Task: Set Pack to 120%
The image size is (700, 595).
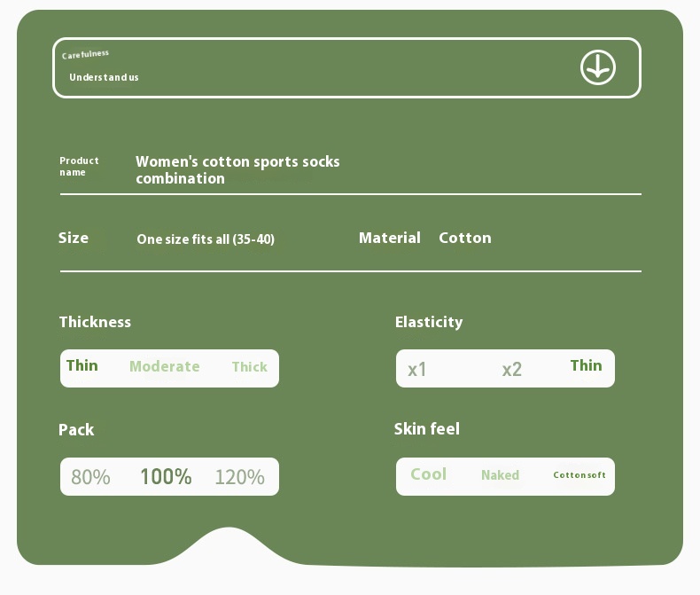Action: (239, 477)
